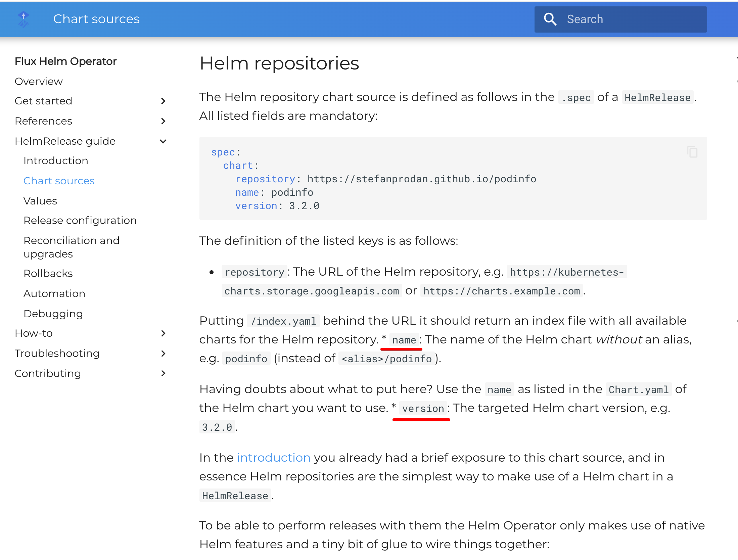Click 'name: podinfo' line in code
The height and width of the screenshot is (560, 738).
pos(274,192)
